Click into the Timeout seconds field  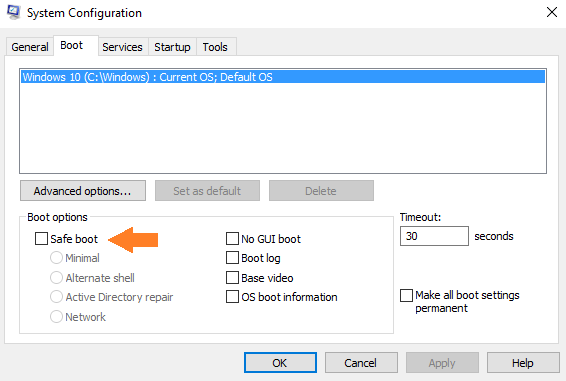click(x=434, y=236)
